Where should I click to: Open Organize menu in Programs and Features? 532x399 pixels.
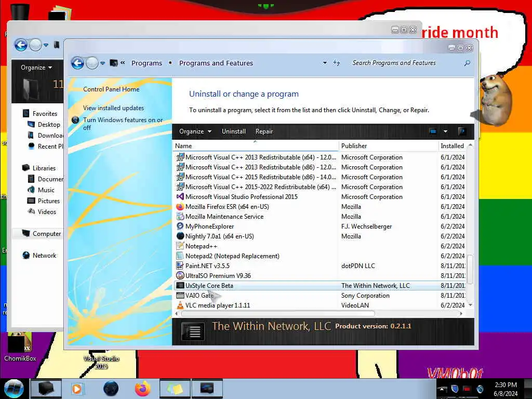coord(195,131)
